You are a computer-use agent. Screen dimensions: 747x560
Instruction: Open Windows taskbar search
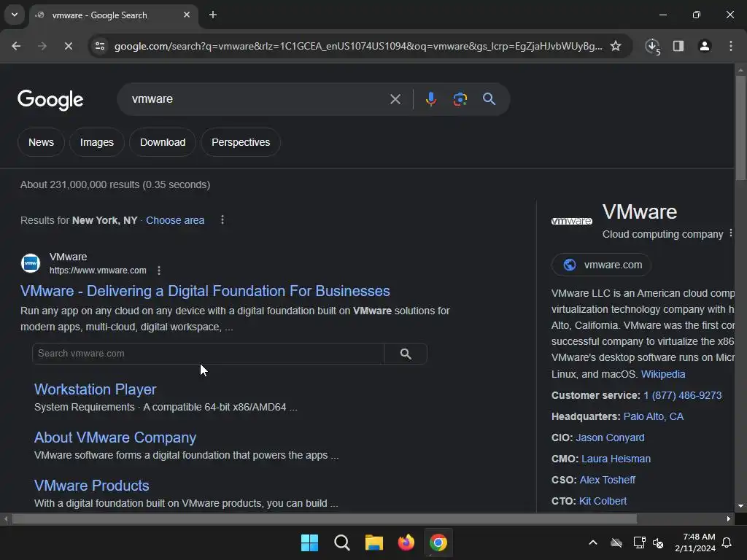coord(341,542)
